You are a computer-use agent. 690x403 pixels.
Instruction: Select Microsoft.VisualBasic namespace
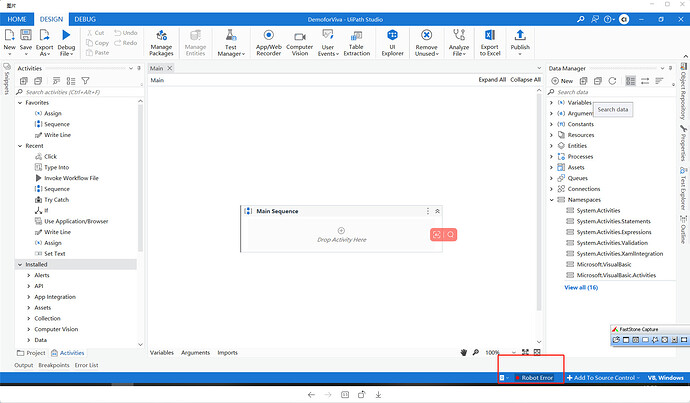pos(599,264)
